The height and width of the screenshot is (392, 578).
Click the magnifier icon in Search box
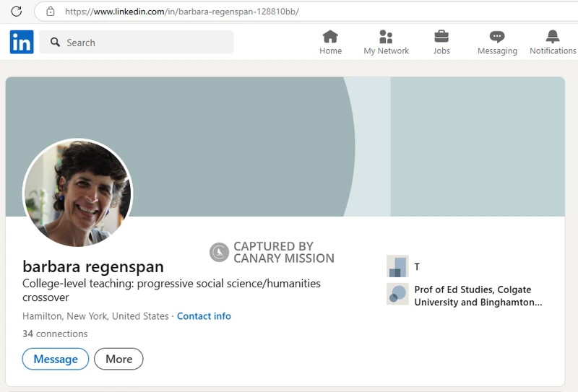click(56, 42)
